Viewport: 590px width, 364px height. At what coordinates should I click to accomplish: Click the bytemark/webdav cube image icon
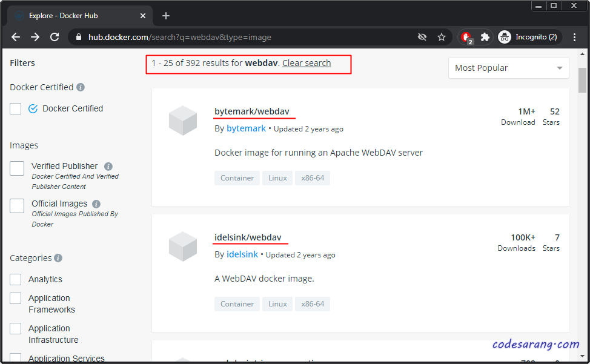[183, 121]
